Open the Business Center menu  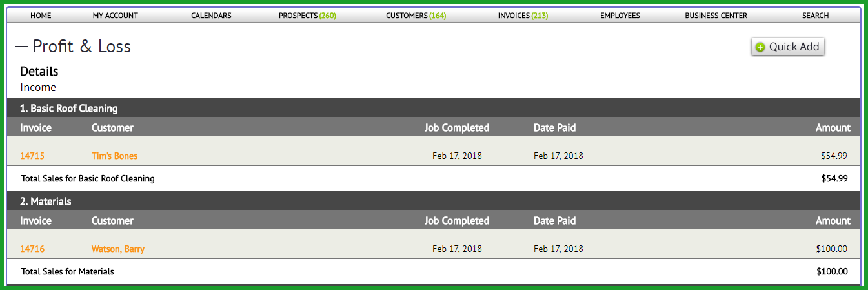[x=716, y=16]
